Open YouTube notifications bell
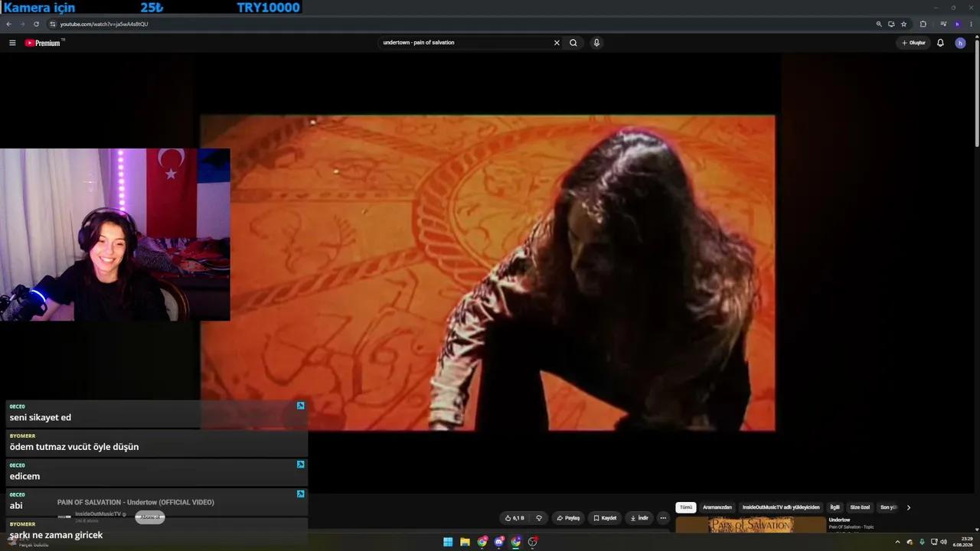 pyautogui.click(x=940, y=43)
